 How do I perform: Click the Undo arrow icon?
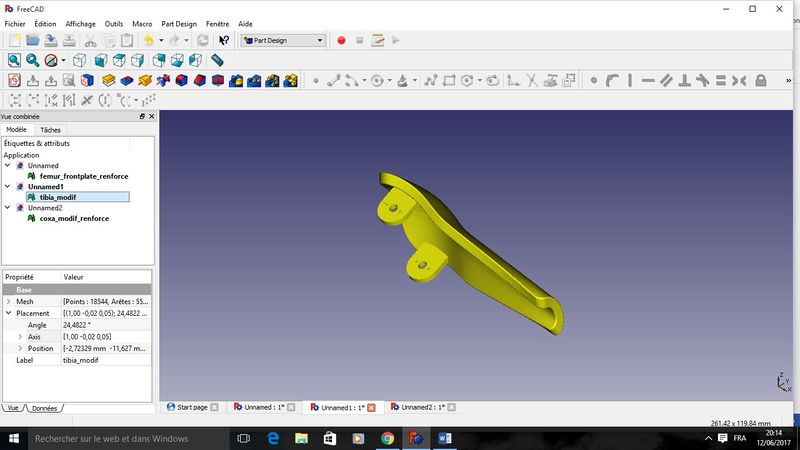148,40
